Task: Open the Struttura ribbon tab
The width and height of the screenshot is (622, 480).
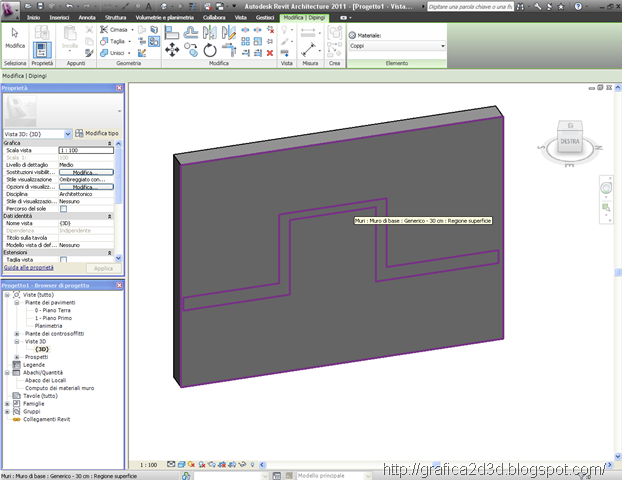Action: coord(115,18)
